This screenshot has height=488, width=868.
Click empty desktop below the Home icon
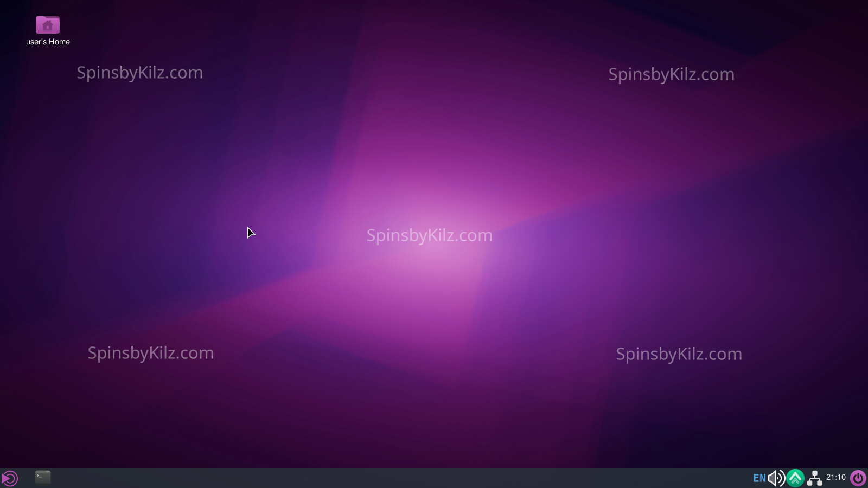click(48, 136)
